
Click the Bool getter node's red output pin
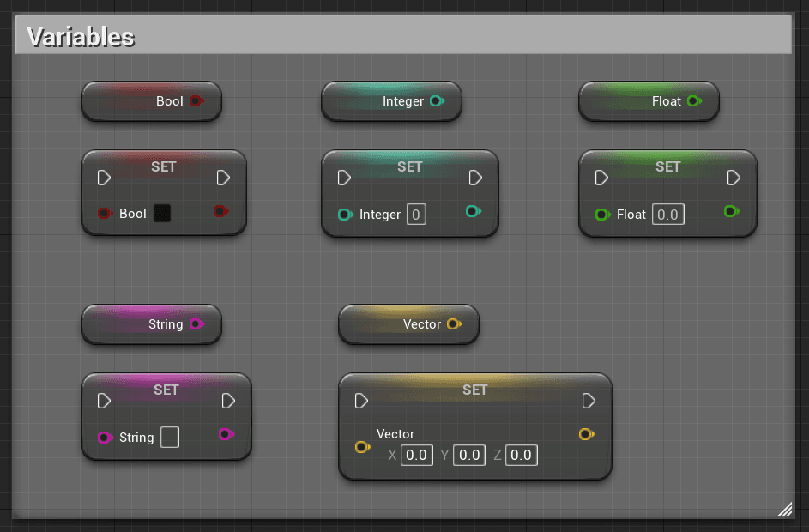coord(196,101)
